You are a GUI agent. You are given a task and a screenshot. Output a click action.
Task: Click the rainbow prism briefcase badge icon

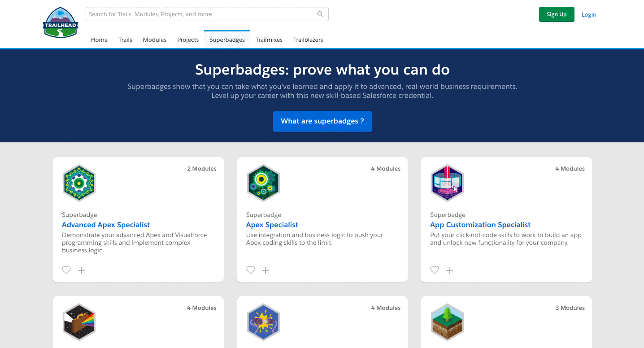(x=79, y=322)
